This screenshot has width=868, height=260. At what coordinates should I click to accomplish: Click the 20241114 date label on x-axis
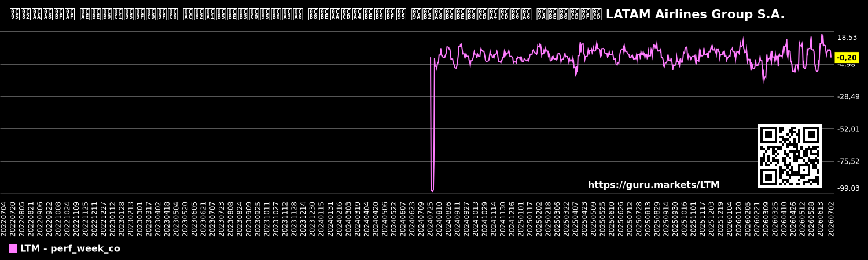pos(494,218)
